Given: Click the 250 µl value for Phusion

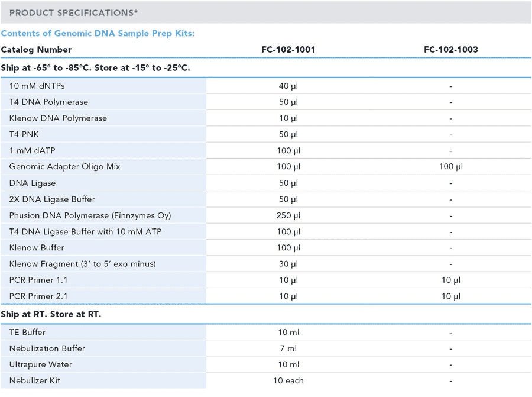Looking at the screenshot, I should (288, 215).
